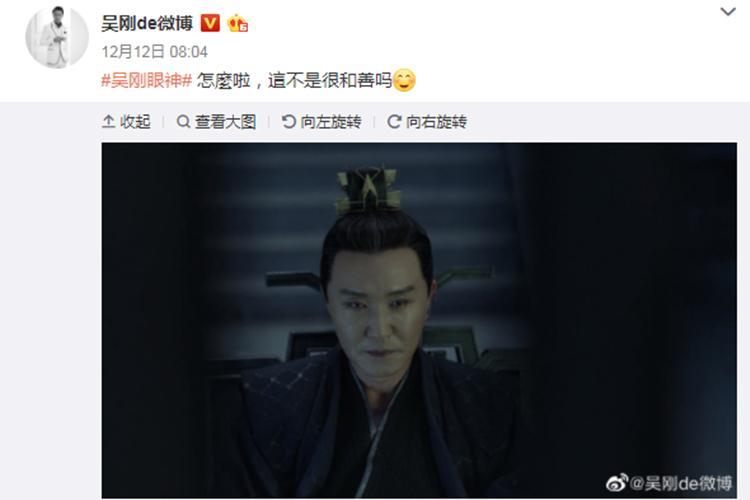Image resolution: width=750 pixels, height=500 pixels.
Task: Open the #吴刚眼神# hashtag topic
Action: point(147,80)
